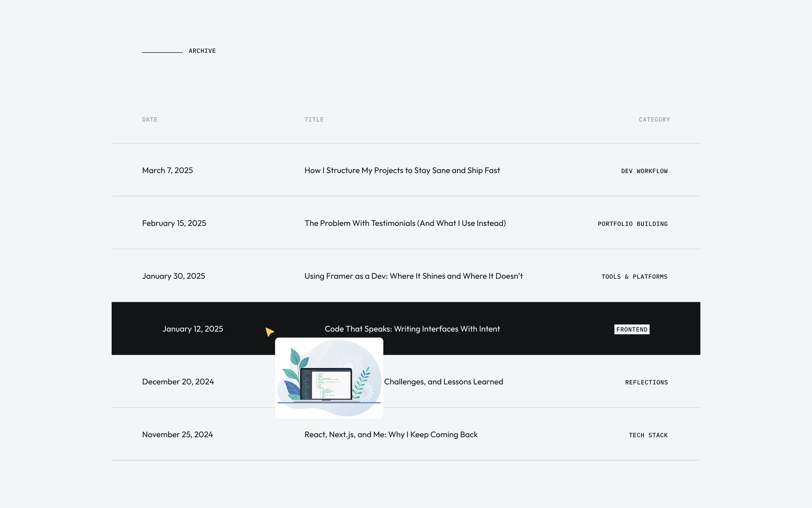Open the hovered laptop illustration preview thumbnail
Image resolution: width=812 pixels, height=508 pixels.
329,378
